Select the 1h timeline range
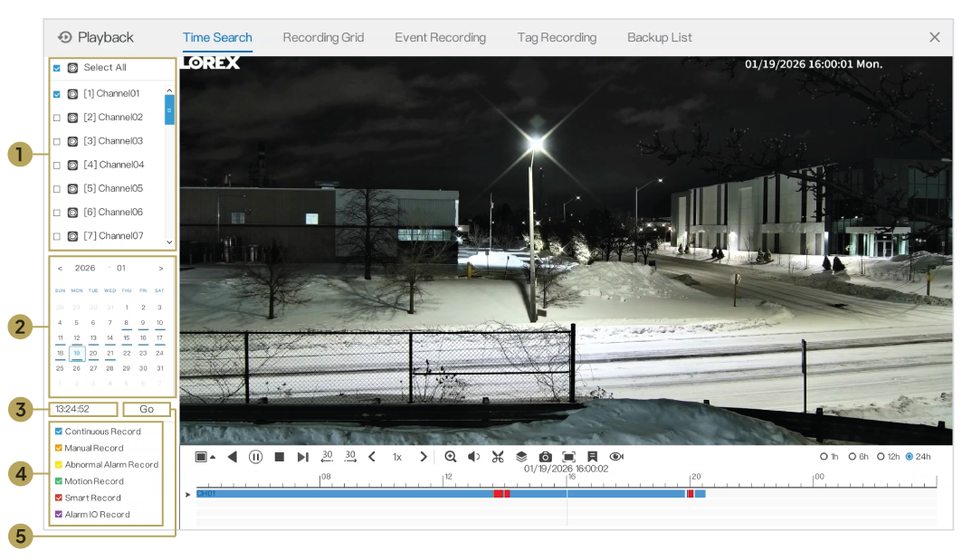 824,457
